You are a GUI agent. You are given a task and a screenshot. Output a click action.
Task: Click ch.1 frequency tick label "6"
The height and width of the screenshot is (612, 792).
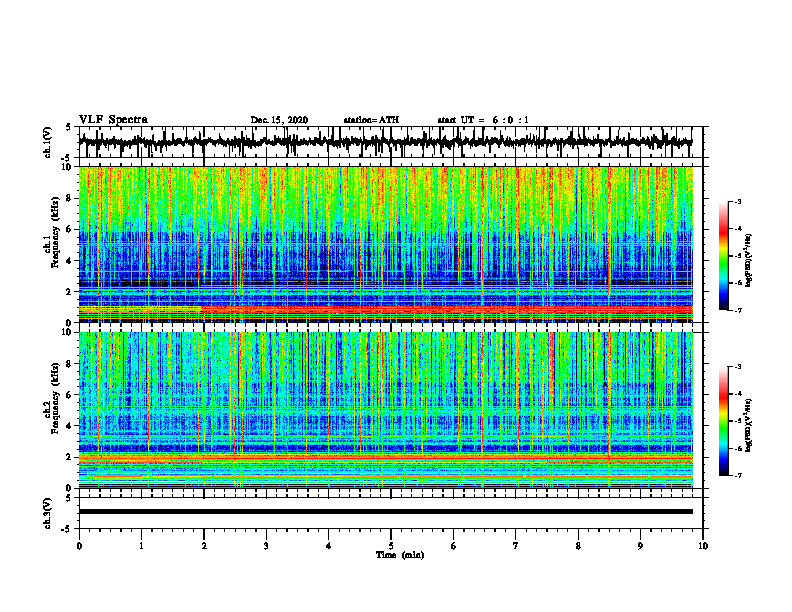coord(69,230)
